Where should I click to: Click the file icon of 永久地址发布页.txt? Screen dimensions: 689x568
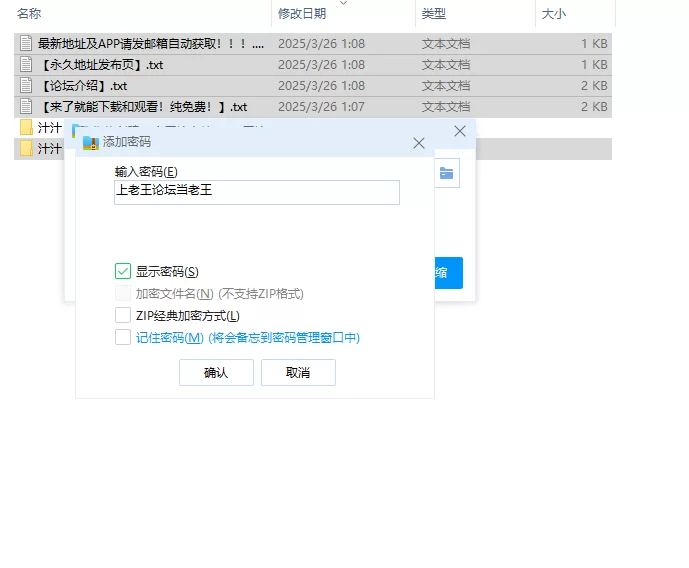click(x=27, y=65)
